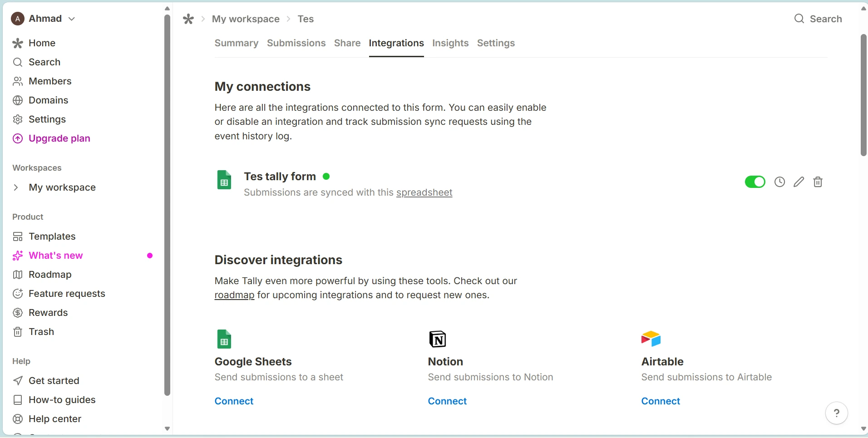
Task: Connect the Airtable integration
Action: (661, 401)
